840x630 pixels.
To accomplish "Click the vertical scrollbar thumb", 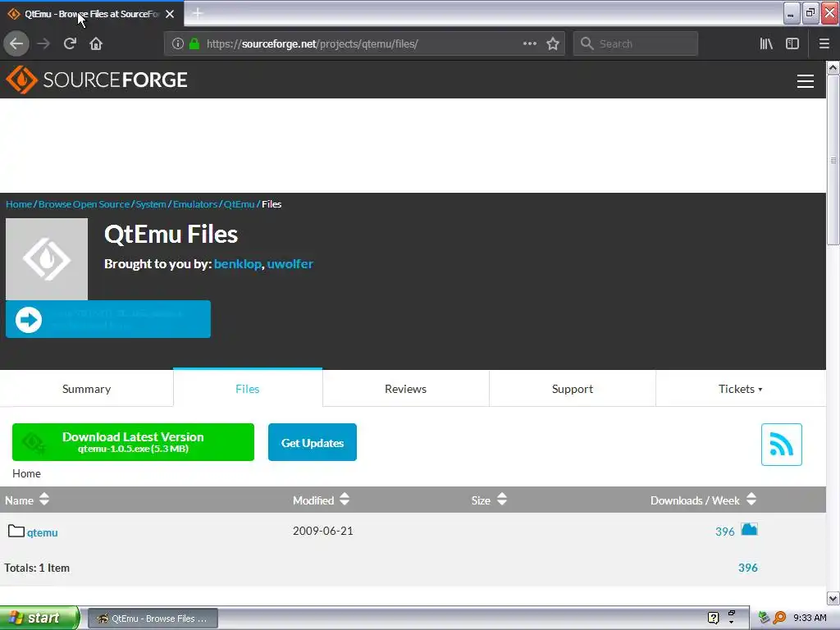I will 833,160.
